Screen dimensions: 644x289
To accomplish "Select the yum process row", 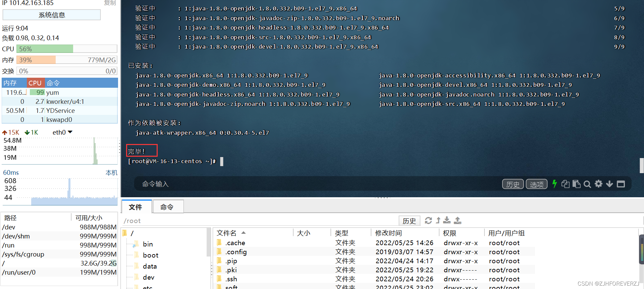I will tap(60, 92).
